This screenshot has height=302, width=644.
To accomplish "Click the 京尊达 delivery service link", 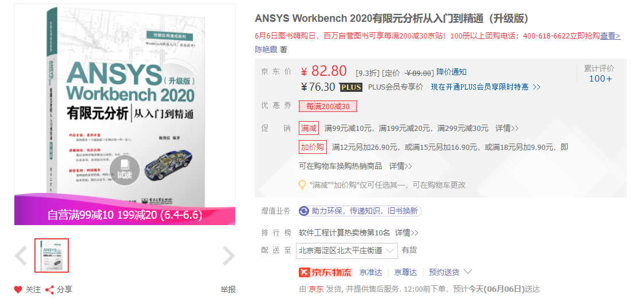I will 405,272.
